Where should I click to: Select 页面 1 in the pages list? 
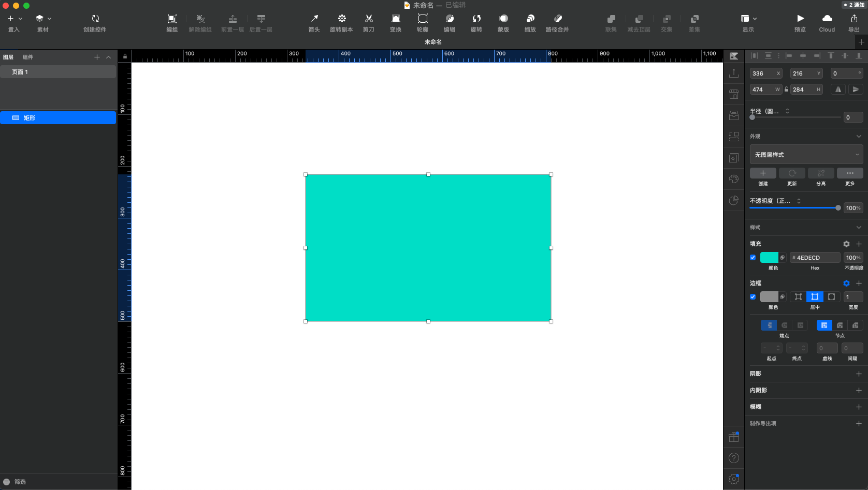tap(58, 72)
